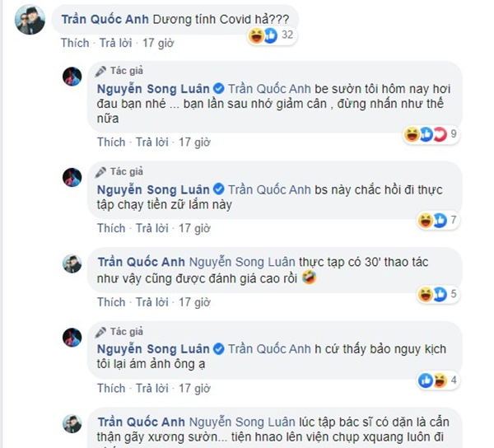Reply to the "bs này chắc hồi đi thực tập" comment
This screenshot has width=494, height=448.
tap(152, 228)
